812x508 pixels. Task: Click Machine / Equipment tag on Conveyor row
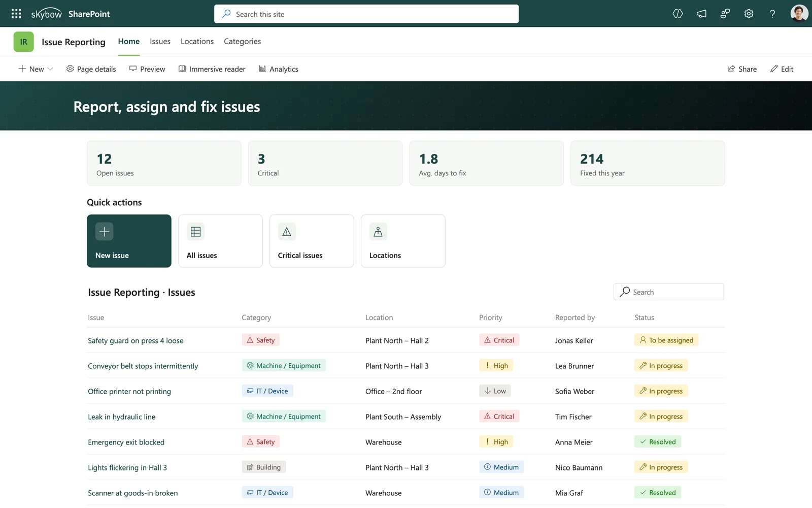(284, 366)
